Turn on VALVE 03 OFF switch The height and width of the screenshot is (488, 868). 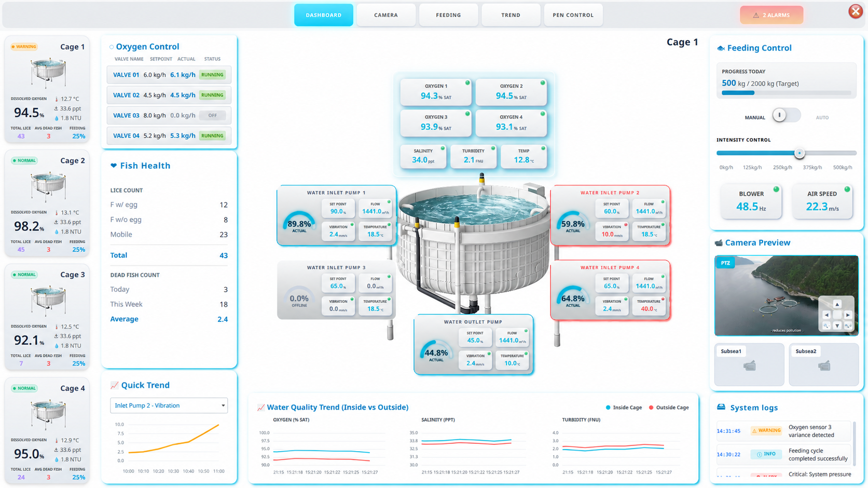[x=212, y=115]
